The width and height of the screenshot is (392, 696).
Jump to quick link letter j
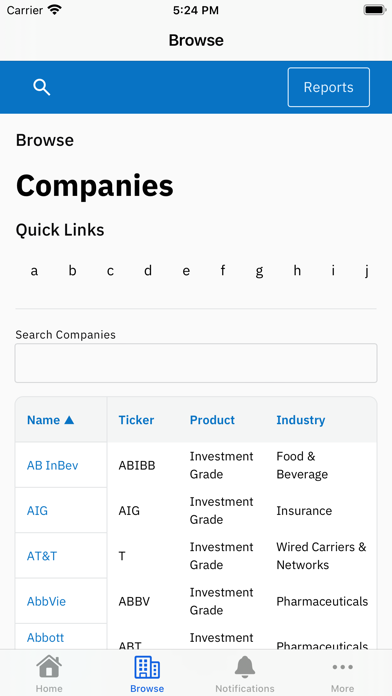coord(367,270)
